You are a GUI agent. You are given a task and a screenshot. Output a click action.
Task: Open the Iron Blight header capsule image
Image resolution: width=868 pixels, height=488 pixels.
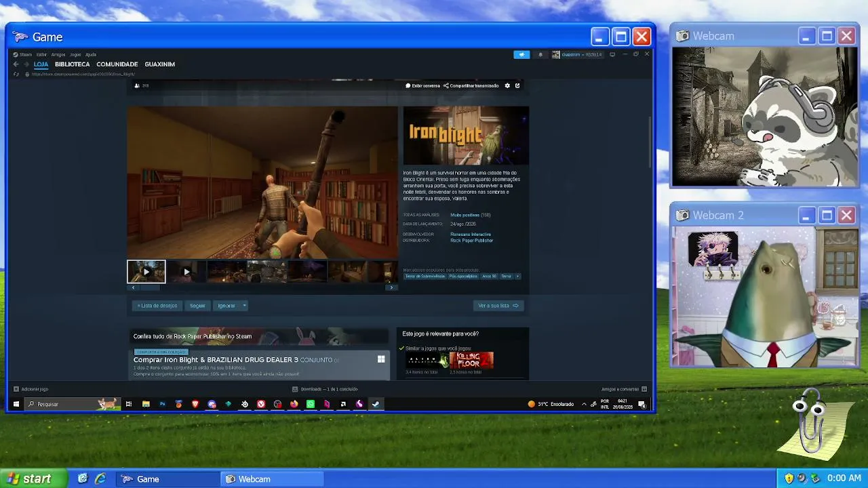pos(466,136)
